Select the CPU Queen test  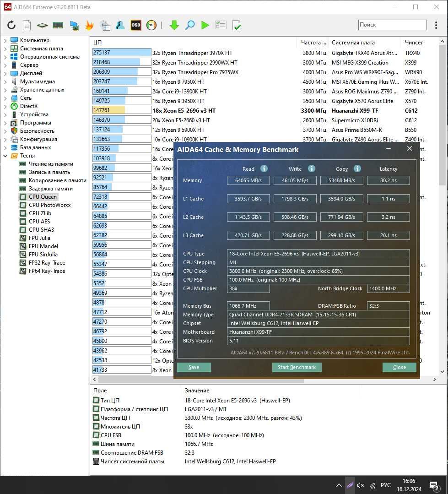point(43,196)
